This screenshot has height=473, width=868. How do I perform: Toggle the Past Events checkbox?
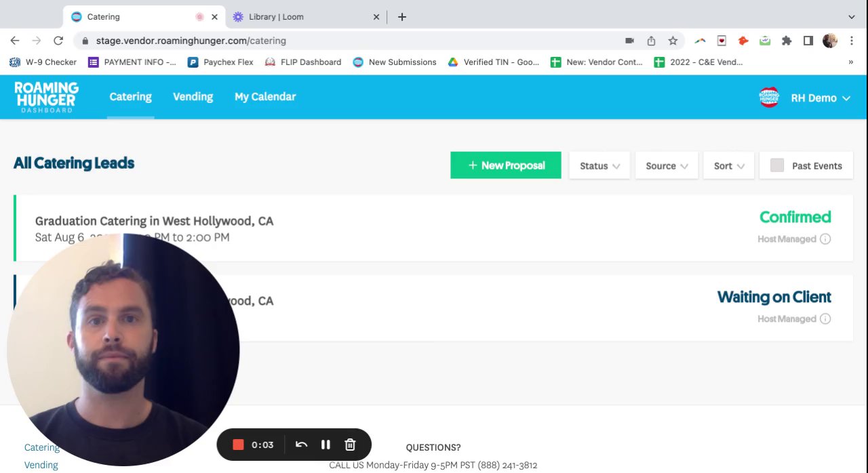point(777,165)
